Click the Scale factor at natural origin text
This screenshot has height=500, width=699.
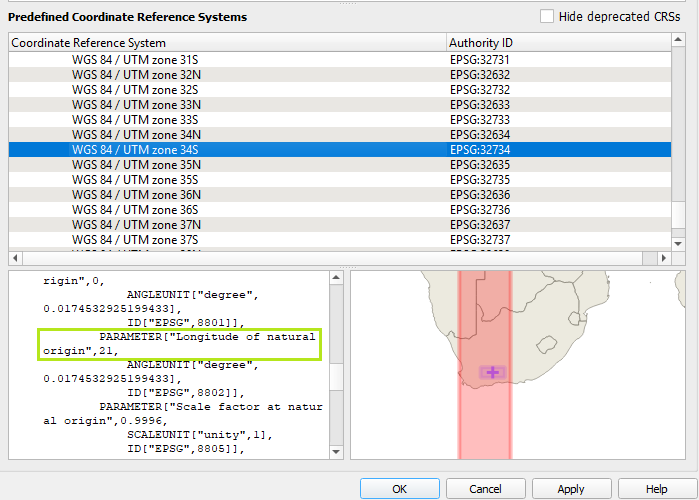183,414
